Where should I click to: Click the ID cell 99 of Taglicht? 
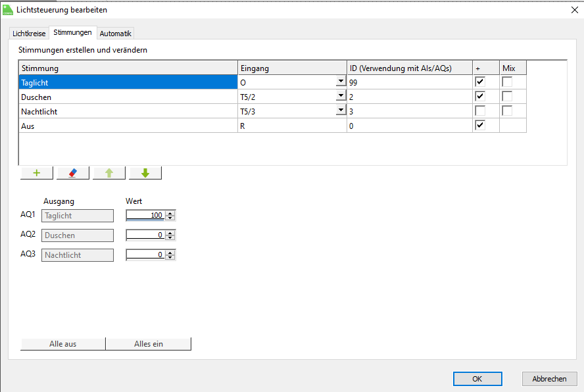point(410,82)
